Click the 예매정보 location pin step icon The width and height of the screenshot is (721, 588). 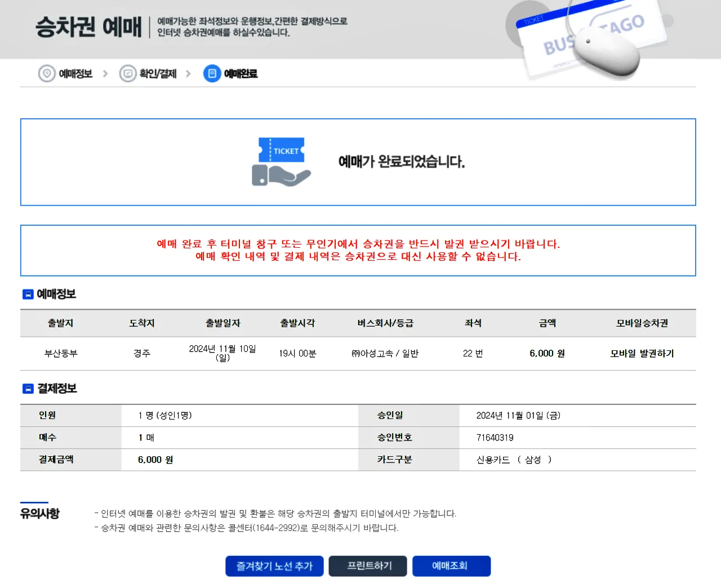[46, 73]
